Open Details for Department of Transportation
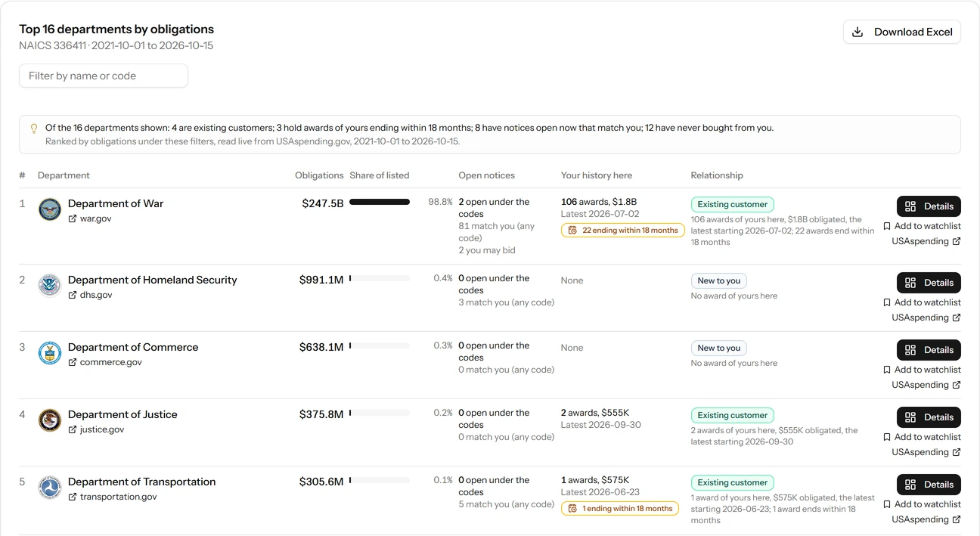The height and width of the screenshot is (536, 980). pos(929,485)
